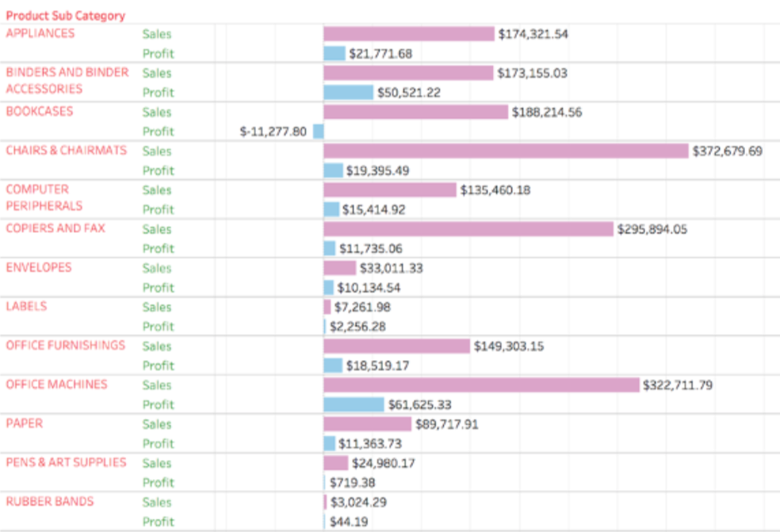Click the Binders Profit bar showing $50,521.22
780x532 pixels.
tap(348, 92)
